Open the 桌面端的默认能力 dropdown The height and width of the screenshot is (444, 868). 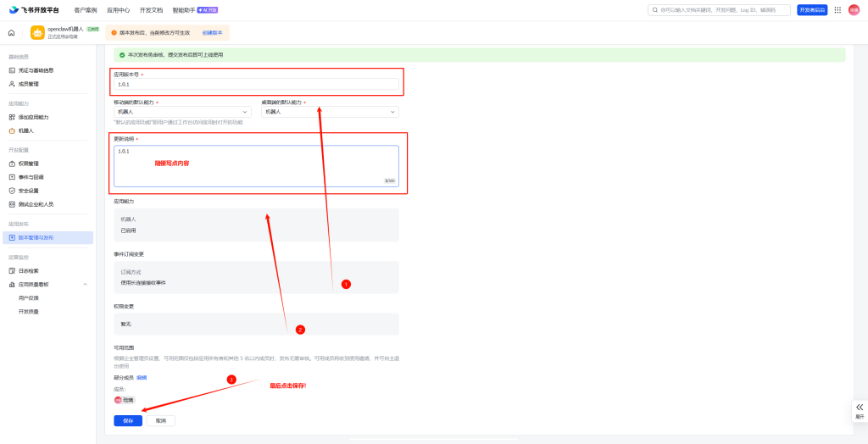click(x=330, y=112)
